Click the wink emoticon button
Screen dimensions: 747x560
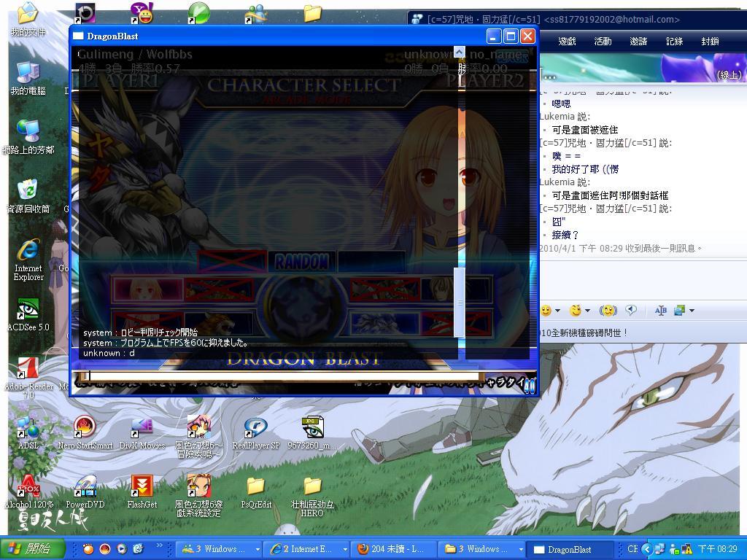coord(576,311)
